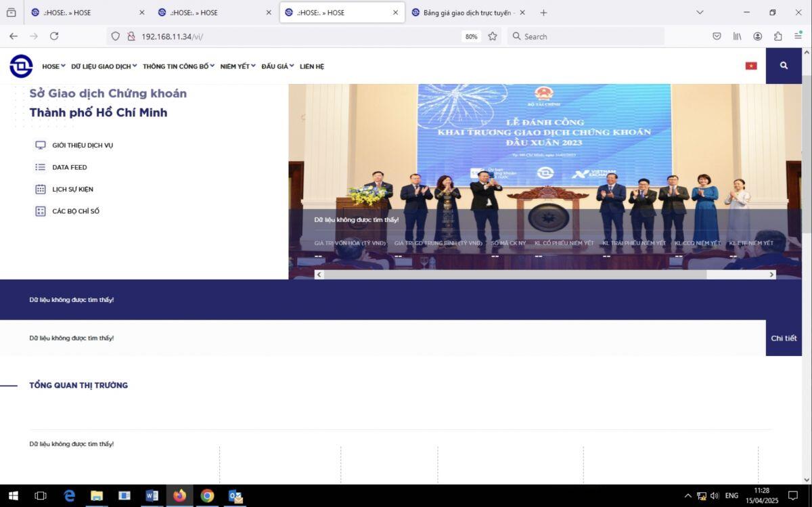Click the Vietnamese flag language icon
Image resolution: width=812 pixels, height=507 pixels.
coord(751,65)
